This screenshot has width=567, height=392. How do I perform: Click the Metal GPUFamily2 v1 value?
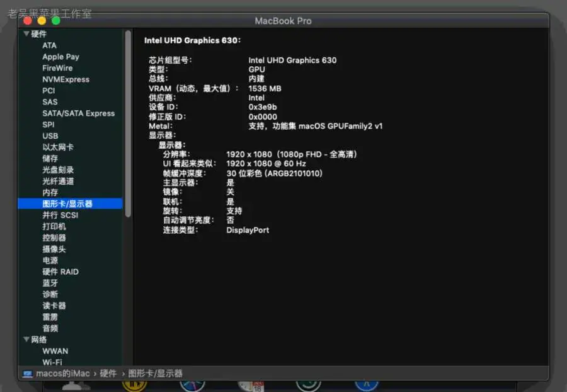(316, 126)
